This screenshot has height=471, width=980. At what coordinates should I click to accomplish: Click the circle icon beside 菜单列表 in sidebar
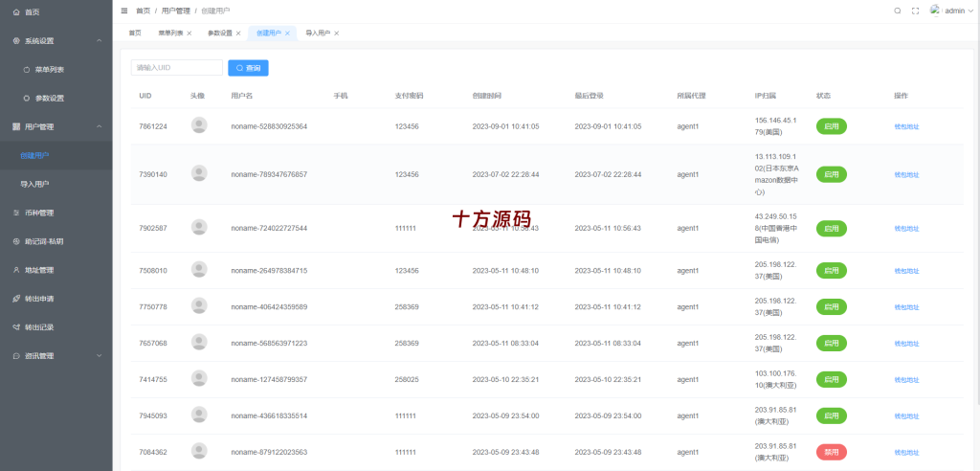(x=26, y=70)
